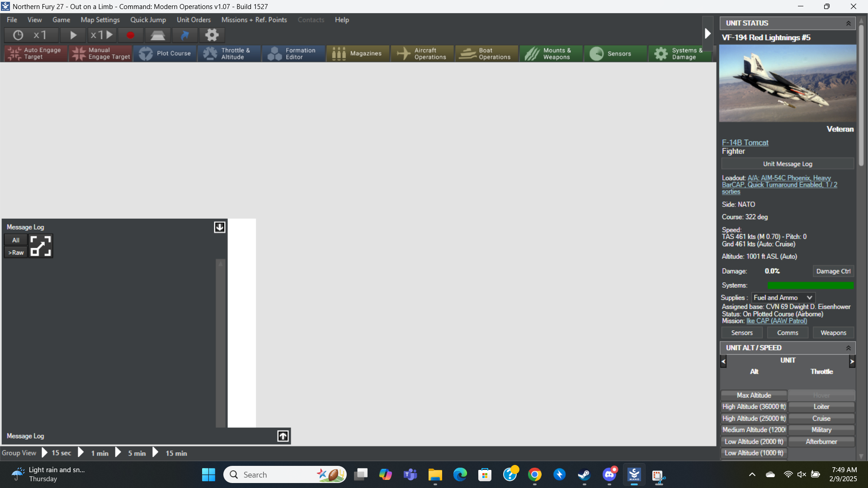Open the F-14B Tomcat database link

click(x=745, y=143)
